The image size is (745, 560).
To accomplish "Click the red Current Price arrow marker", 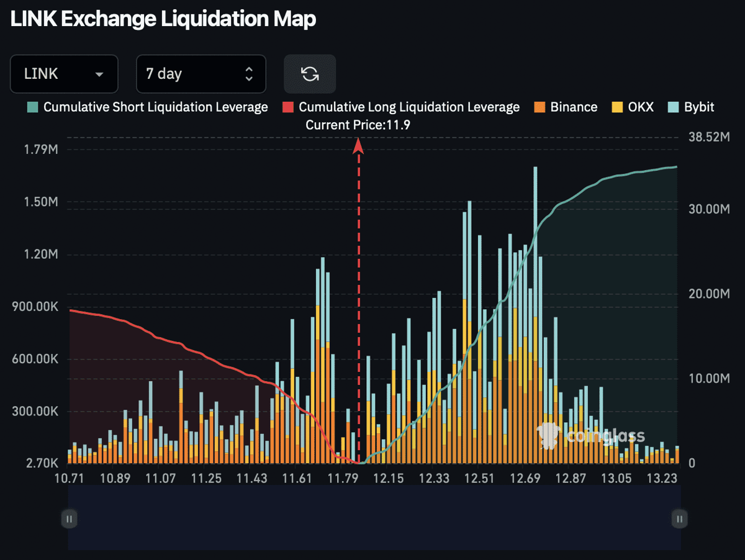I will [x=358, y=146].
